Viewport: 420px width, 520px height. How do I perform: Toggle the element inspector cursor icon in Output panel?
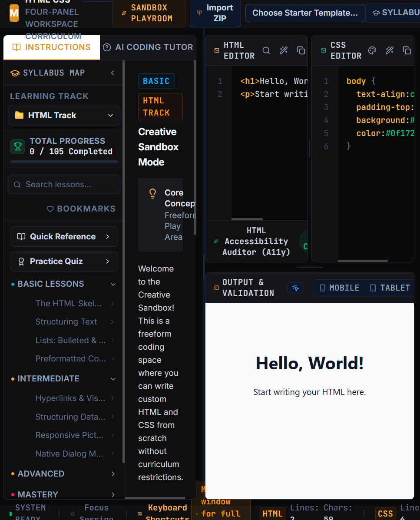(295, 288)
